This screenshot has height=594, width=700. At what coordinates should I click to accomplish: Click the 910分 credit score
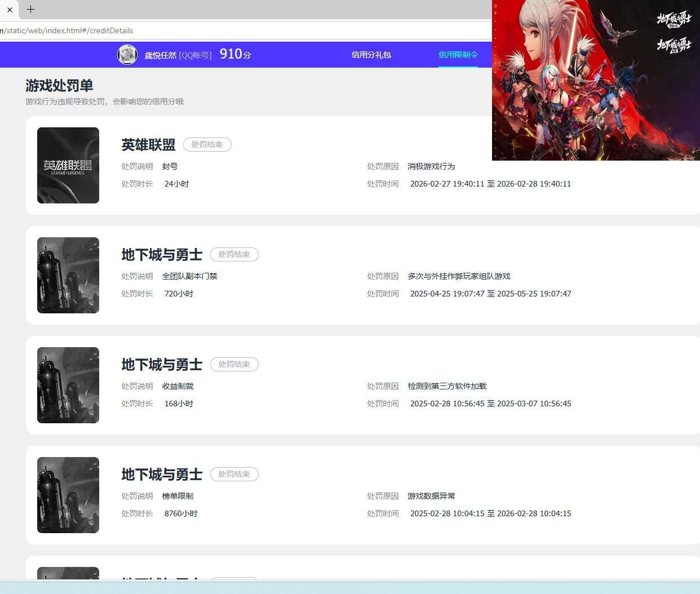235,54
